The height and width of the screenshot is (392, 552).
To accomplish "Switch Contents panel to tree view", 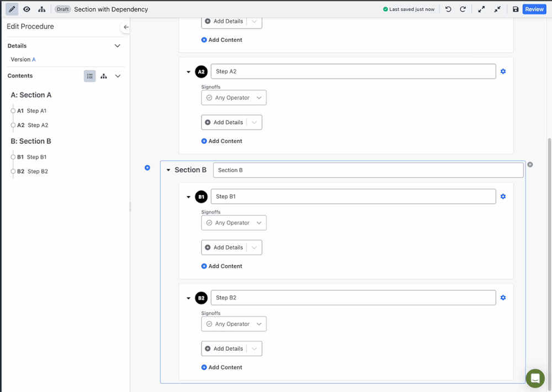I will pos(103,76).
